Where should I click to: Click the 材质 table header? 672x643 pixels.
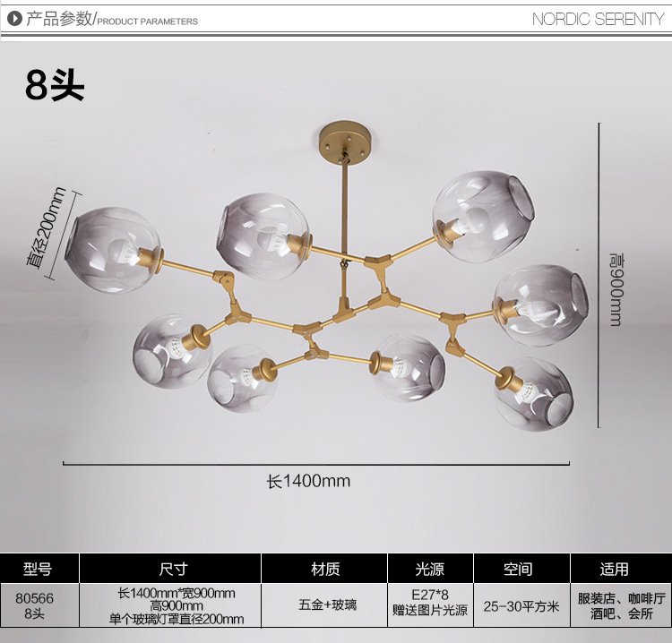(x=325, y=569)
